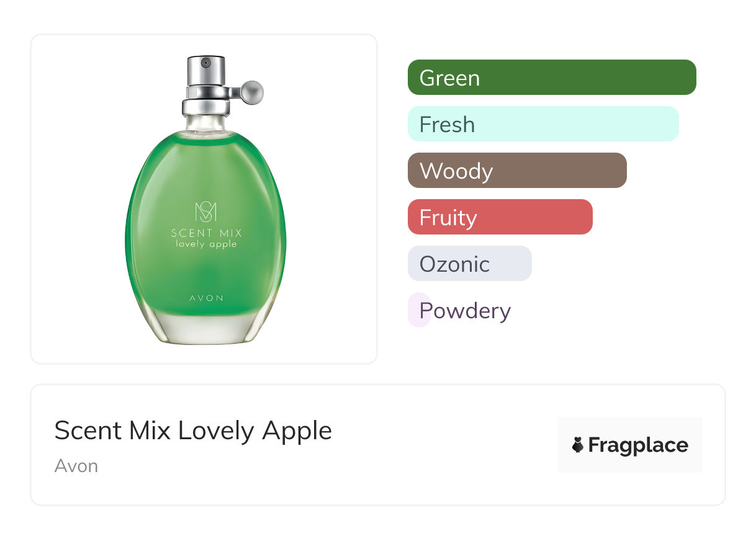Select the Powdery accord label
Screen dimensions: 756x536
[x=464, y=310]
